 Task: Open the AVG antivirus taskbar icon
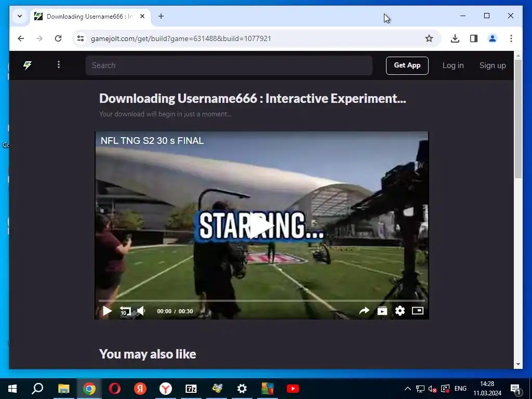point(268,389)
